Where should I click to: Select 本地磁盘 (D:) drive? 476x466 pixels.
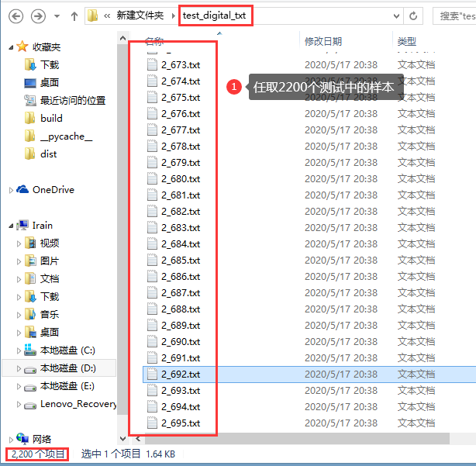coord(67,368)
